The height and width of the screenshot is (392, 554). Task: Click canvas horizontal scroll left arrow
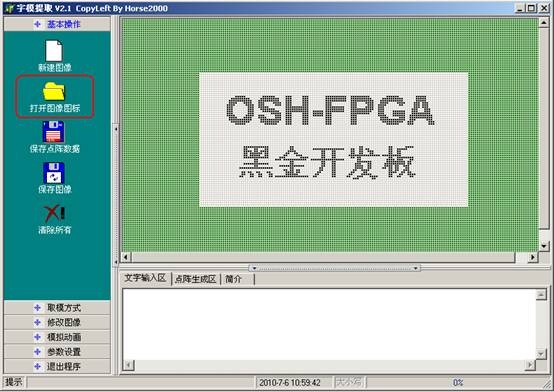click(126, 257)
